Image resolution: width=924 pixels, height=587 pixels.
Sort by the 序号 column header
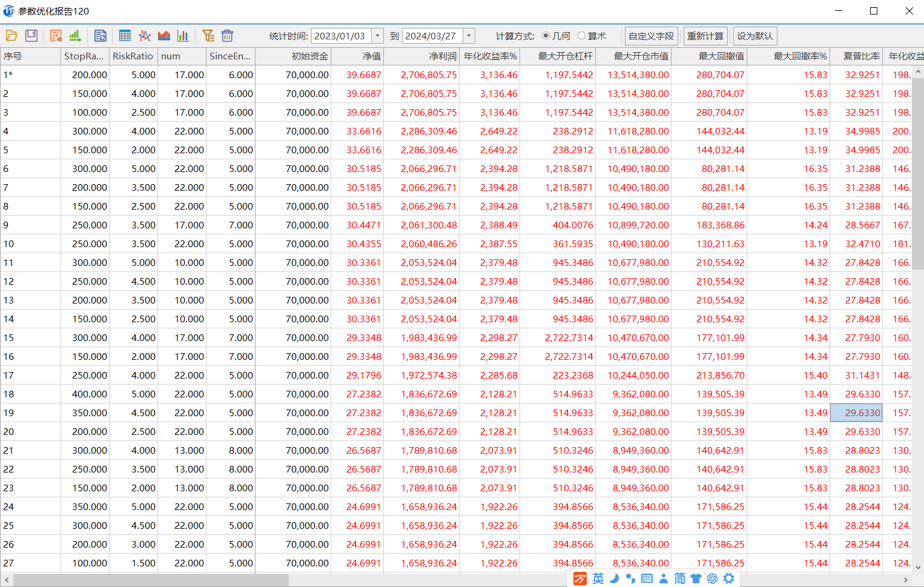click(30, 56)
